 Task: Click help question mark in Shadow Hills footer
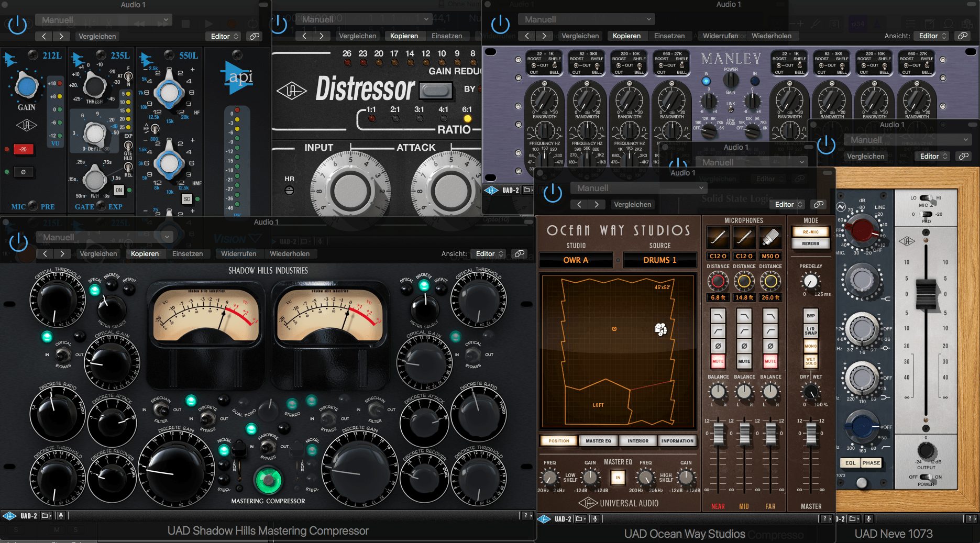point(526,516)
